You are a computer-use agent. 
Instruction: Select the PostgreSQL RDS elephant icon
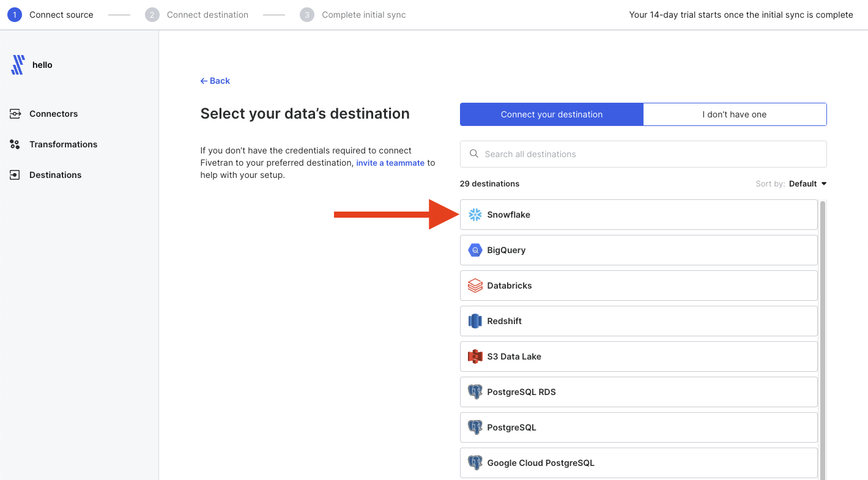click(x=475, y=392)
